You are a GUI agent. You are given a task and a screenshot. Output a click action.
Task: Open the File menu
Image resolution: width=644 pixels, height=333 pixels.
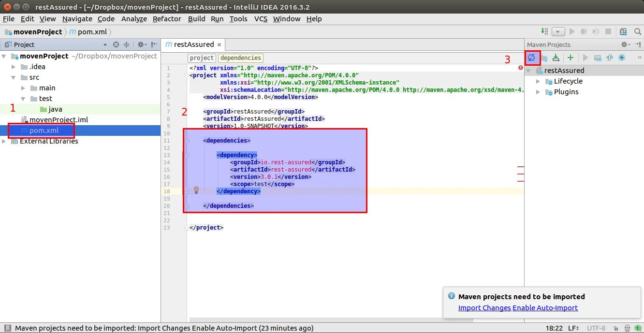(9, 19)
